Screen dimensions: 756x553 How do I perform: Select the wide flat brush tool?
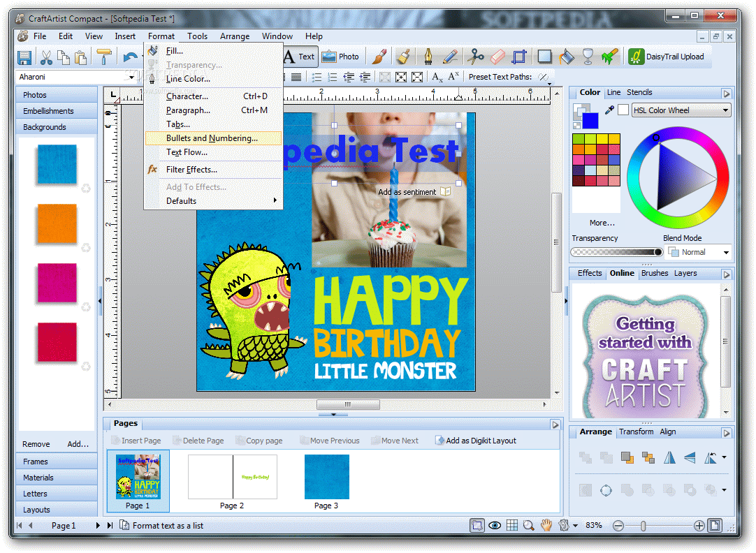404,57
